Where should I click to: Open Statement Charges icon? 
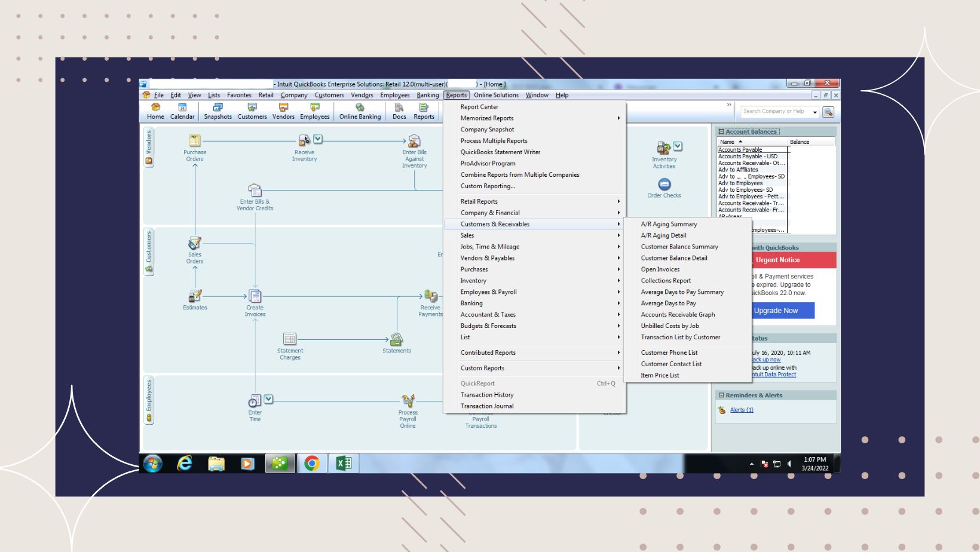tap(290, 339)
